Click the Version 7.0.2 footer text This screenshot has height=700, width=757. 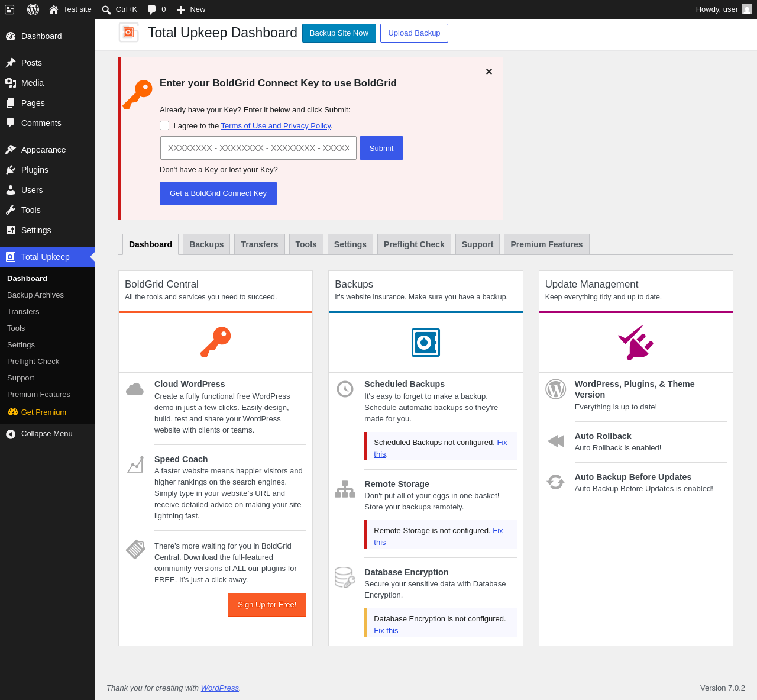pyautogui.click(x=723, y=688)
